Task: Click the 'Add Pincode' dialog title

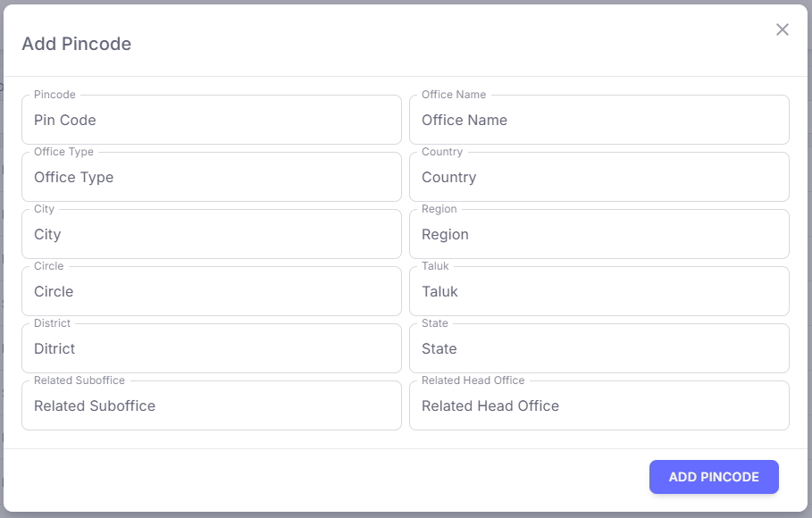Action: pos(76,44)
